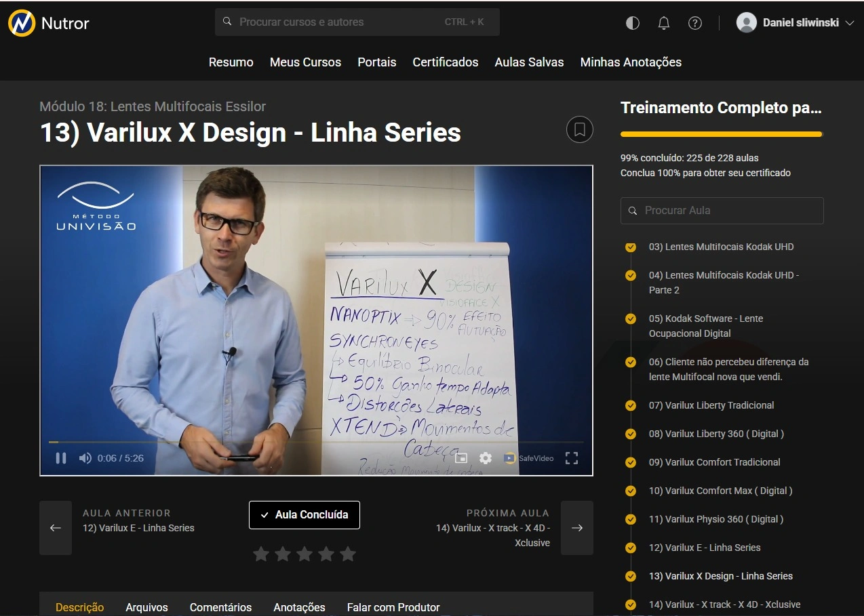864x616 pixels.
Task: Open lesson 11) Varilux Physio 360 (Digital)
Action: pos(715,519)
